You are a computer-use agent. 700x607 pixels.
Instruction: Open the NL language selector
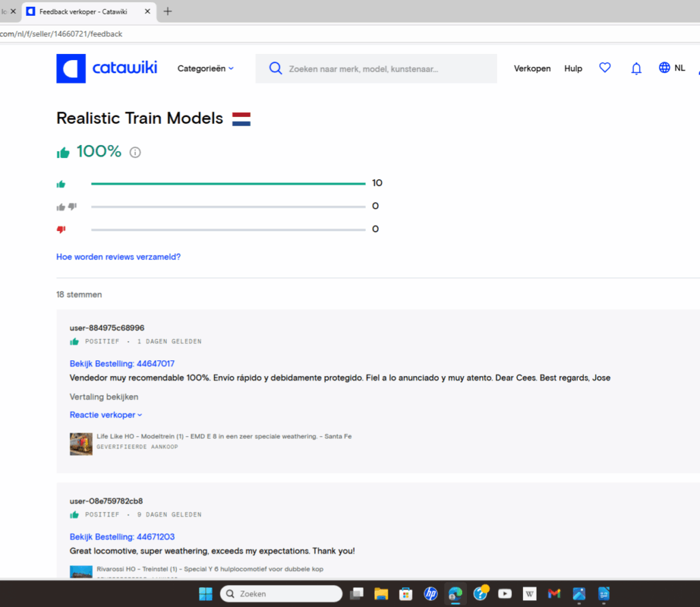(x=671, y=68)
